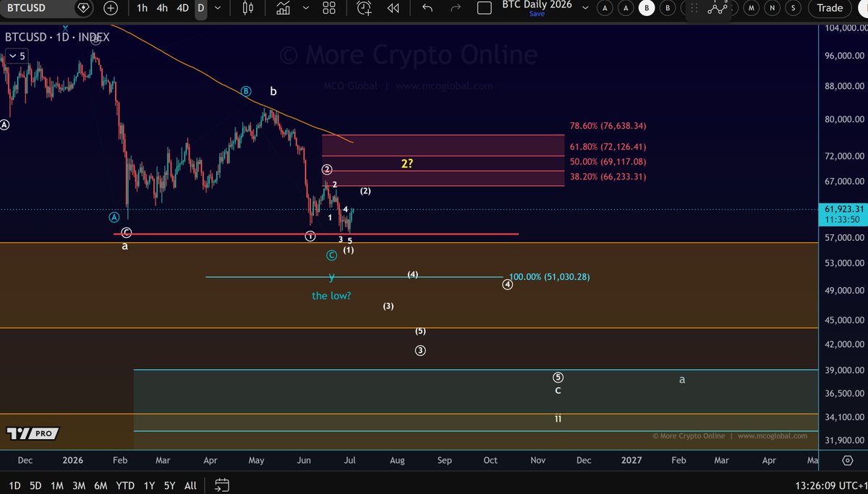Open the go-to-date calendar icon

click(x=222, y=485)
